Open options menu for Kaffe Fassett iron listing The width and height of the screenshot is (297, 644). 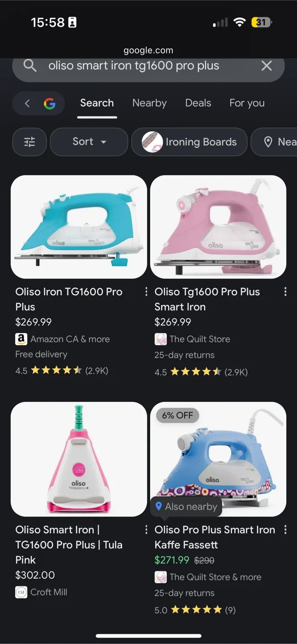click(285, 530)
